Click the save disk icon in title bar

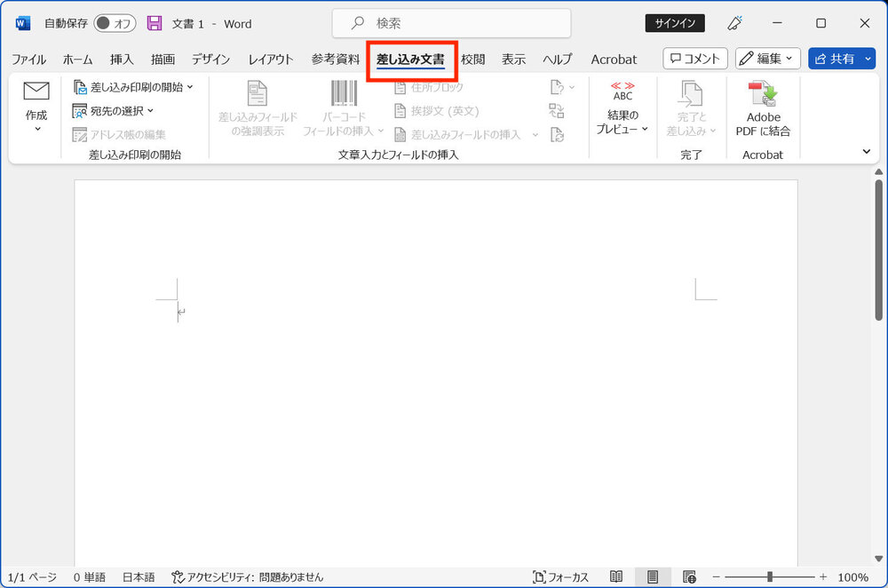(x=155, y=24)
